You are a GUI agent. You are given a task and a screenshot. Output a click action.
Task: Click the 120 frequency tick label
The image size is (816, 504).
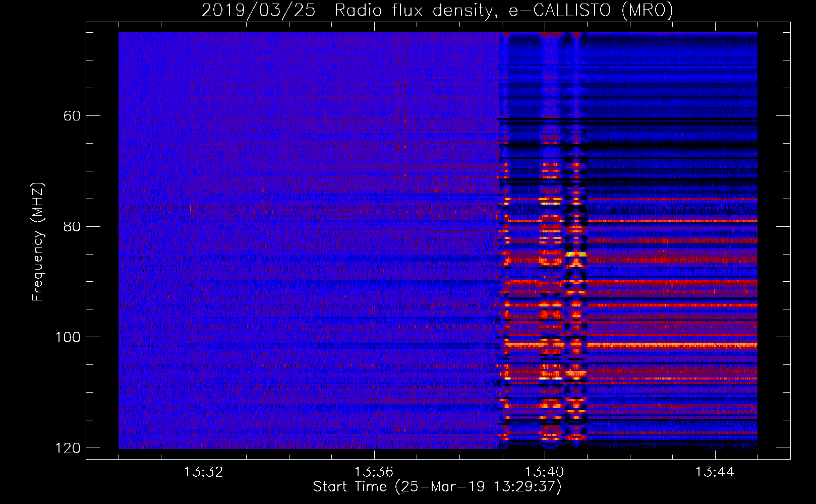click(68, 448)
